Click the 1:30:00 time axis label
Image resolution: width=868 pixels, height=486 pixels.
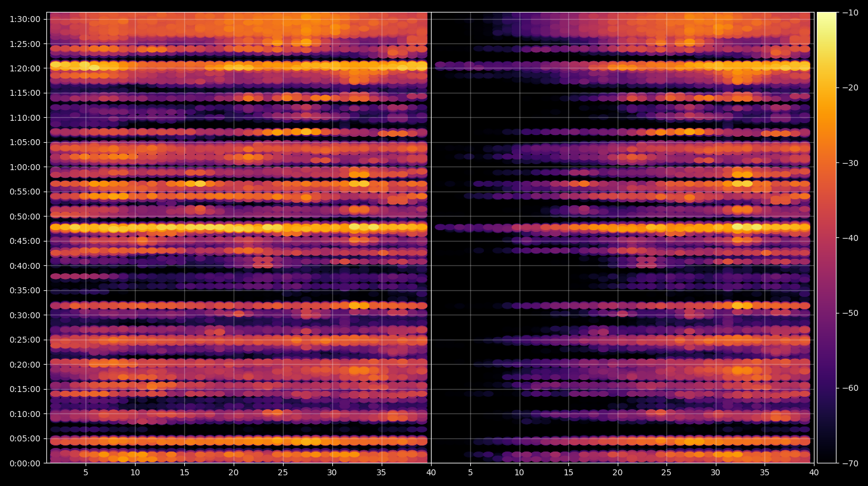coord(25,19)
